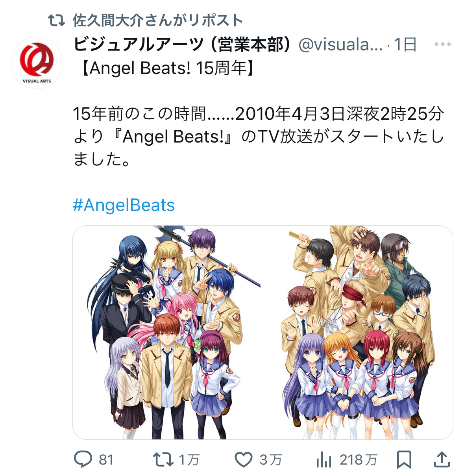Open the 1日 post timestamp
464x476 pixels.
click(x=405, y=45)
